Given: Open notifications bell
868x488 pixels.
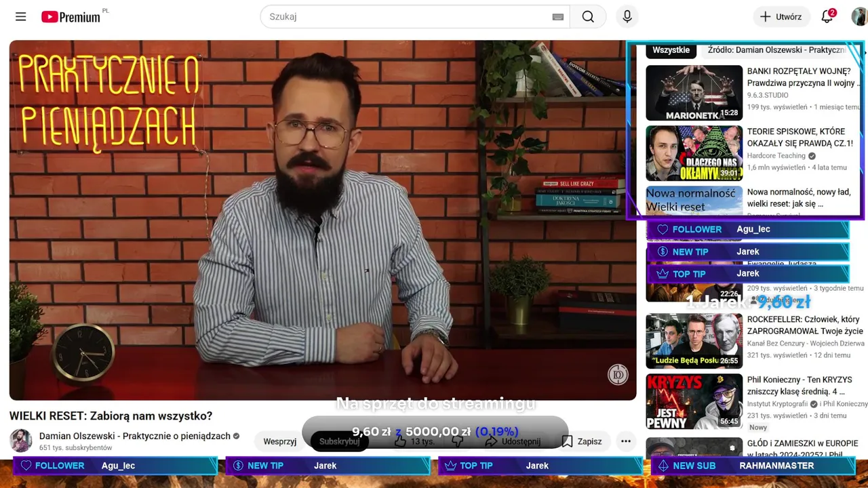Looking at the screenshot, I should 827,17.
